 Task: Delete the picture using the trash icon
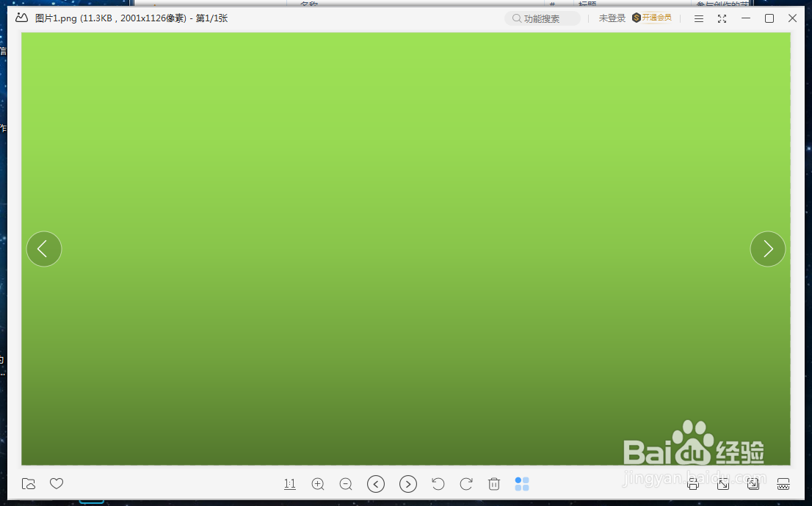pos(494,484)
